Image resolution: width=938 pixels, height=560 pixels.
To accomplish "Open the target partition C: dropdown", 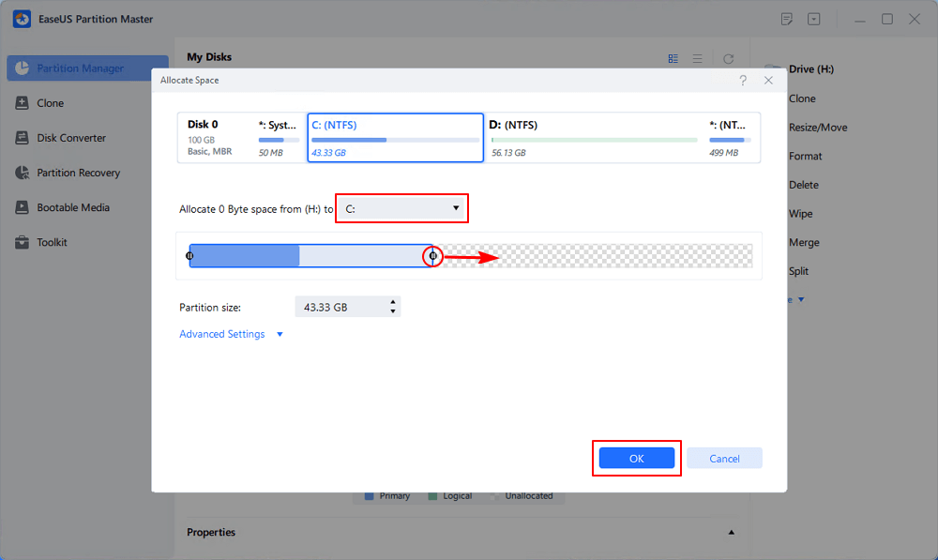I will 401,208.
